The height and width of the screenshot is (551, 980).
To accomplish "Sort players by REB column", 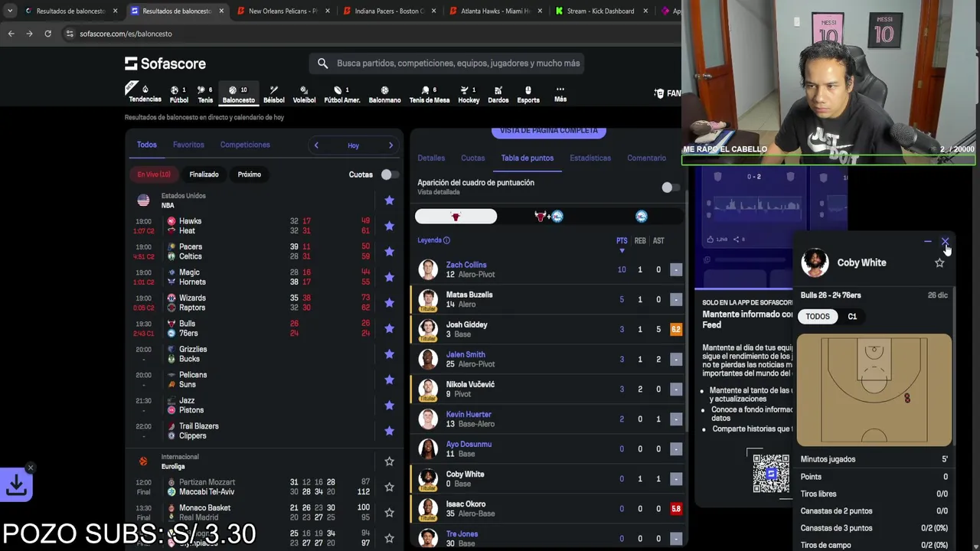I will [x=640, y=241].
